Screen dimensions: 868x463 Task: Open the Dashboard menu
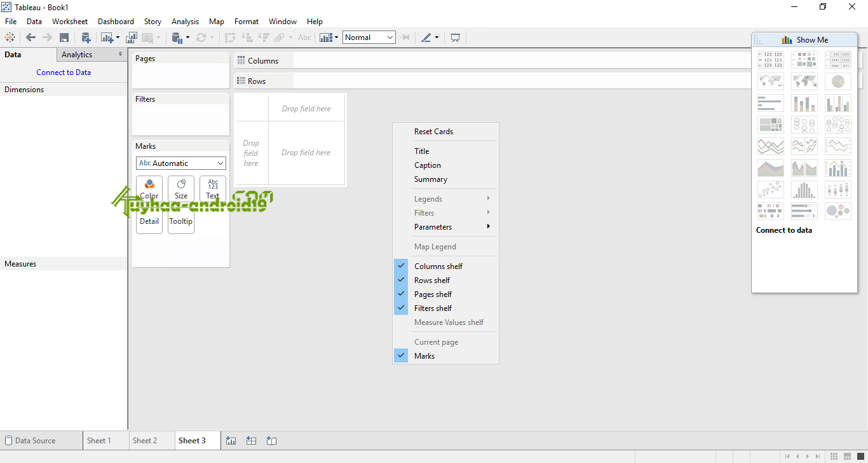(x=116, y=21)
